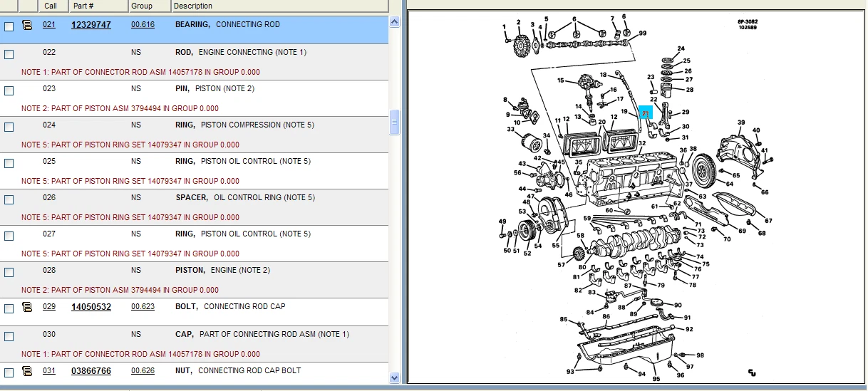The image size is (868, 391).
Task: Tick the checkbox for bearing row 021
Action: (9, 26)
